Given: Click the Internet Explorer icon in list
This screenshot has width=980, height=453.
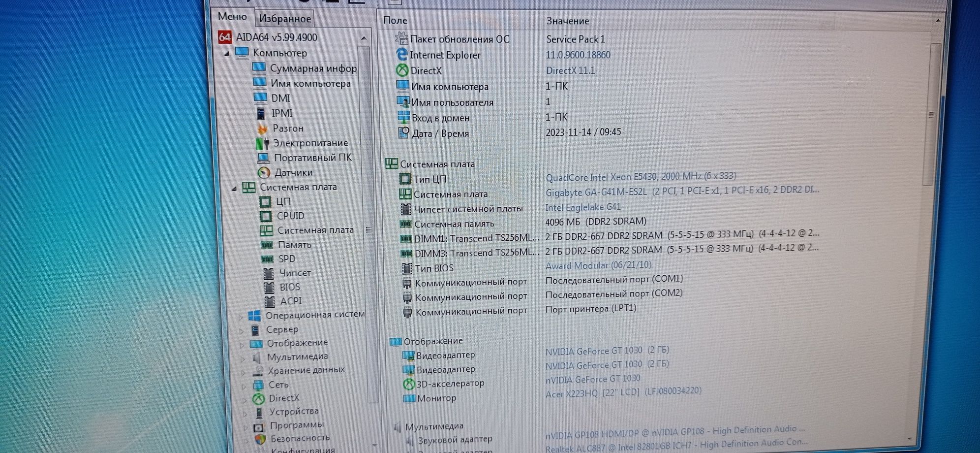Looking at the screenshot, I should click(402, 54).
